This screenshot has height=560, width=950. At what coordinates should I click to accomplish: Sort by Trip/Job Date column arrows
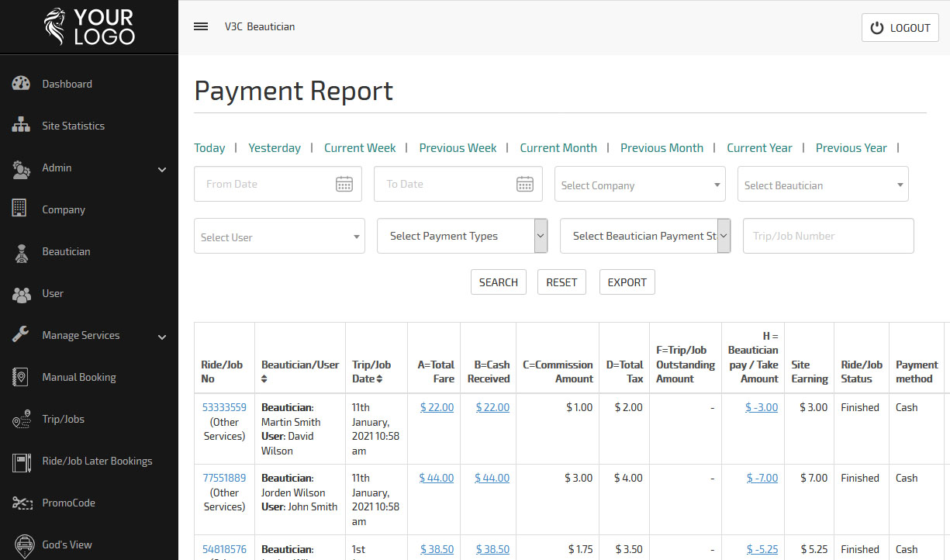[x=379, y=379]
